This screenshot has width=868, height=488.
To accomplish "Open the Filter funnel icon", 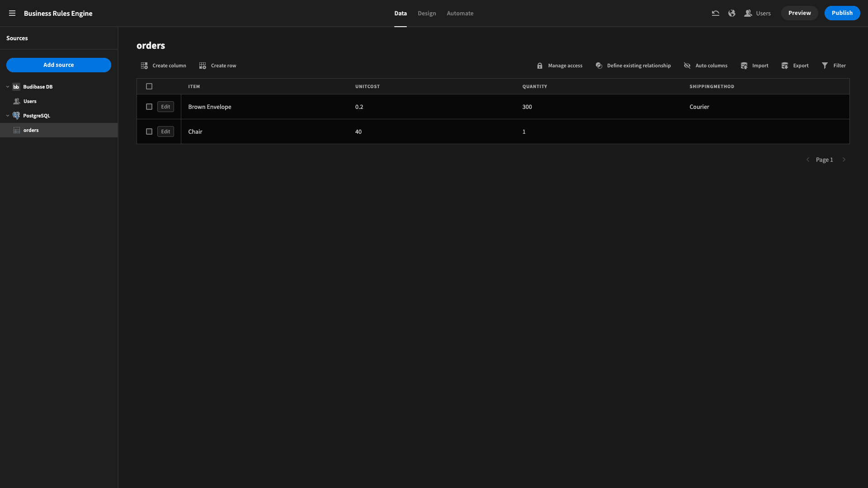I will (x=825, y=66).
